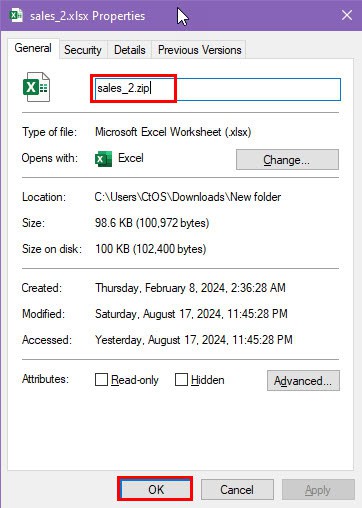
Task: Click the Excel file icon in the title bar
Action: pyautogui.click(x=16, y=15)
